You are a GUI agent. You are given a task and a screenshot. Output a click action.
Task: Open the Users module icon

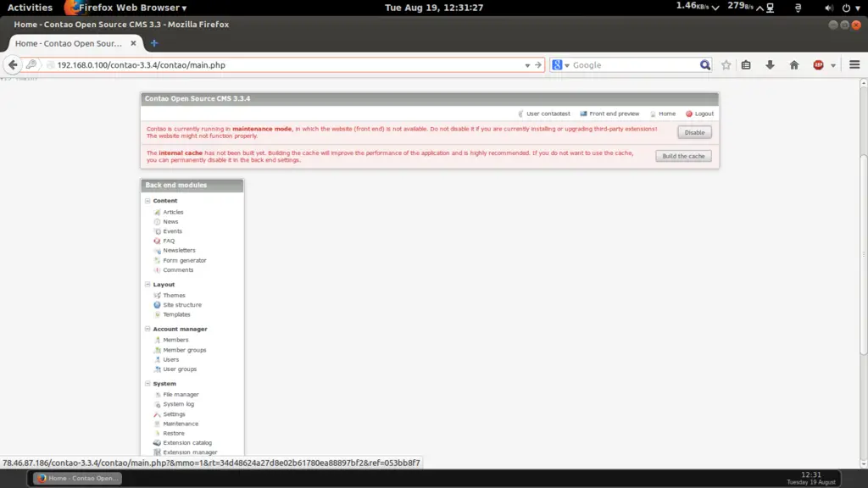pyautogui.click(x=157, y=359)
